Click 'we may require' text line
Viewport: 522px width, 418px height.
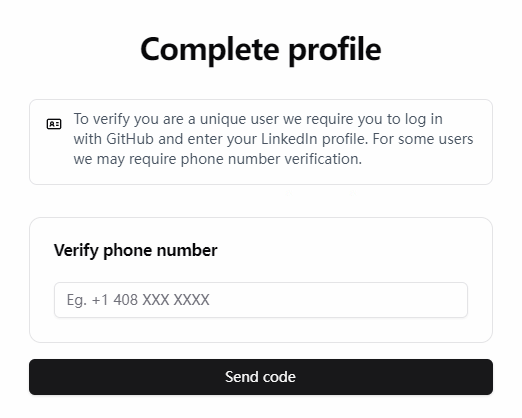pyautogui.click(x=125, y=159)
